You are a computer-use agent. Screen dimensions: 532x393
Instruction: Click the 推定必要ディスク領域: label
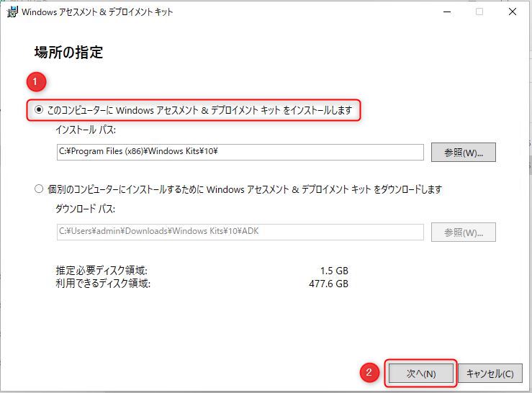point(102,271)
